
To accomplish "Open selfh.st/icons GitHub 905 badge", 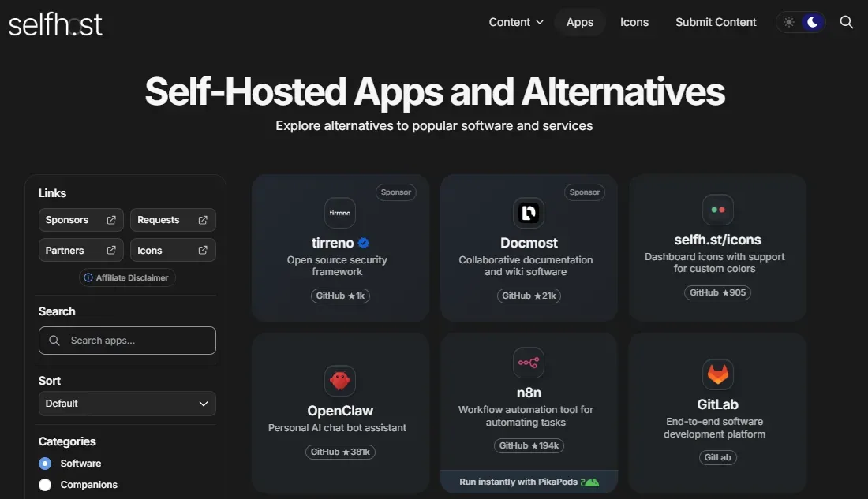I will pos(717,292).
